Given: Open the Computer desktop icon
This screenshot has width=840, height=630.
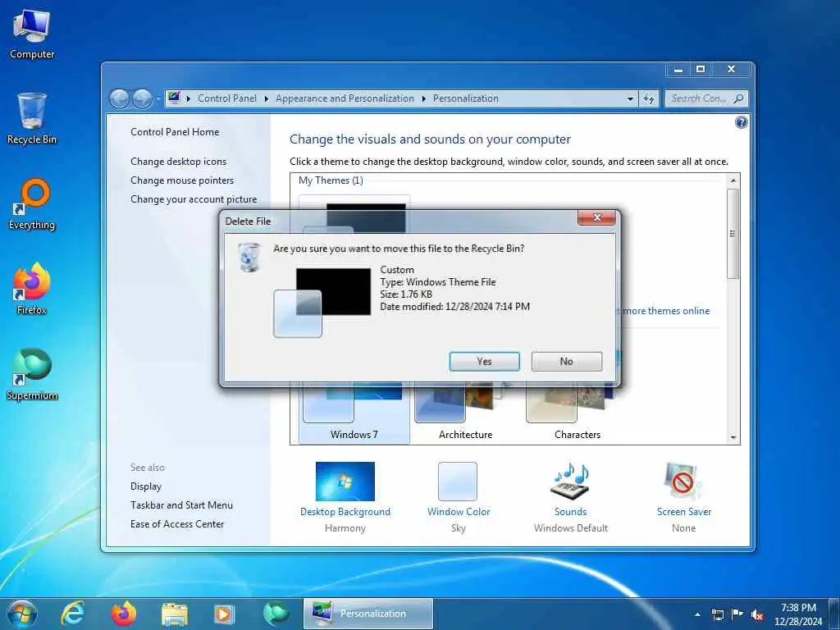Looking at the screenshot, I should [x=32, y=34].
